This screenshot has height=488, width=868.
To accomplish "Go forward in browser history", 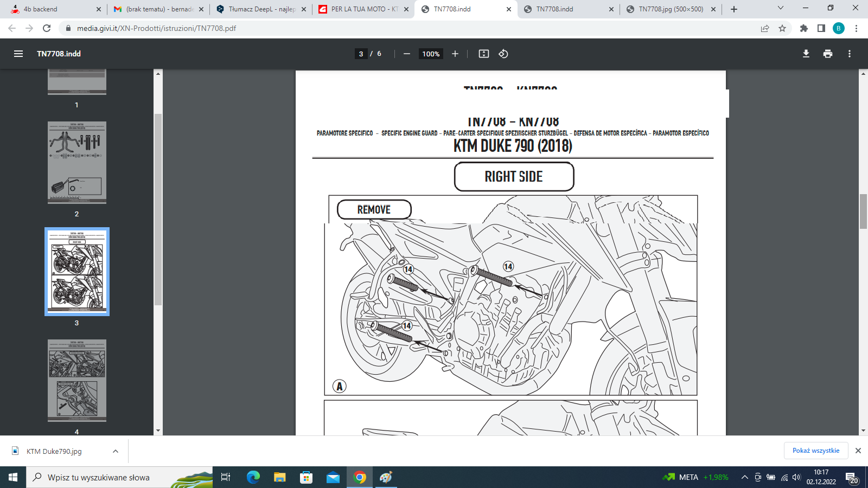I will click(29, 28).
